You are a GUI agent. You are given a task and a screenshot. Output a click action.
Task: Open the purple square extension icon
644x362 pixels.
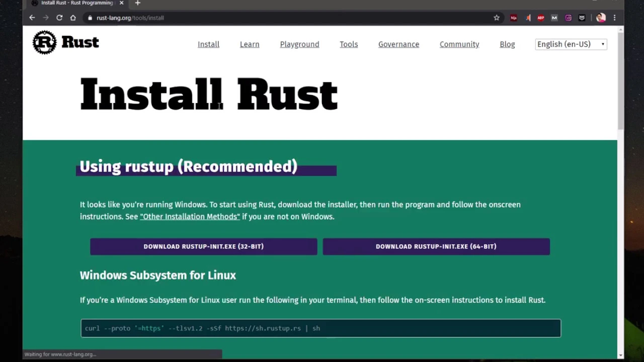[x=568, y=18]
